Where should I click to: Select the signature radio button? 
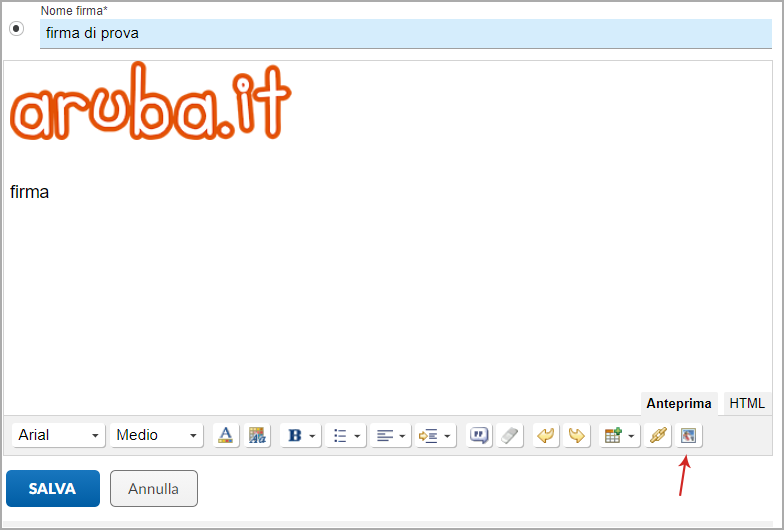(x=16, y=28)
